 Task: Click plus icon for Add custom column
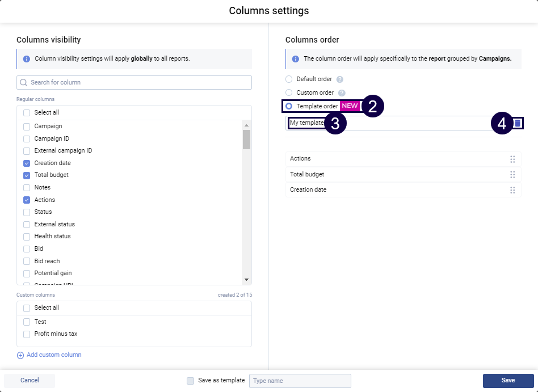(20, 355)
